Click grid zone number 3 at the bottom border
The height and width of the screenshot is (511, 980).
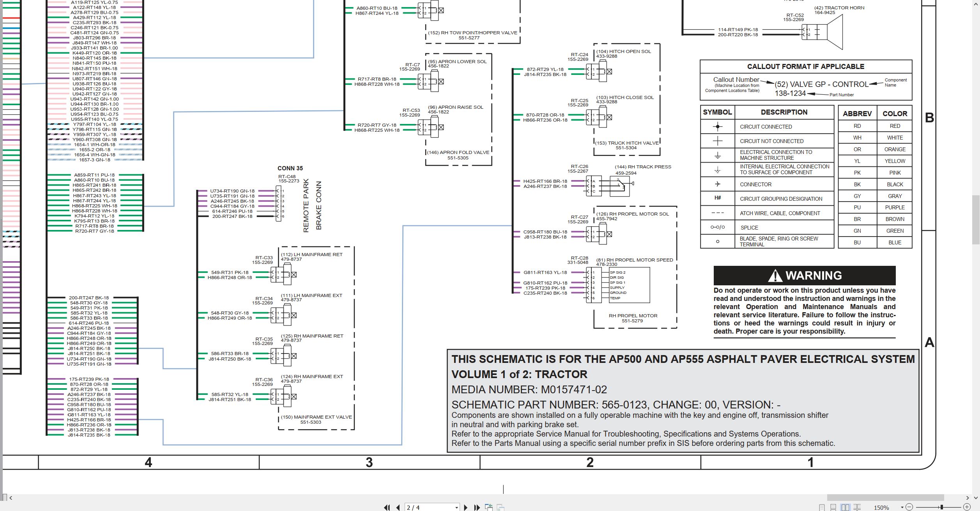tap(369, 462)
